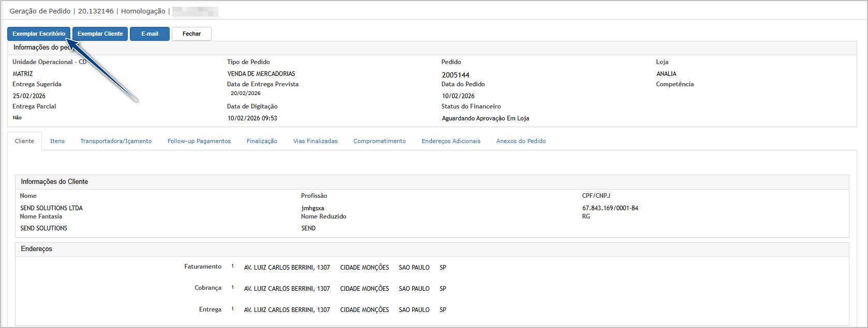868x328 pixels.
Task: Go to Follow-up Pagamentos tab
Action: click(x=199, y=141)
